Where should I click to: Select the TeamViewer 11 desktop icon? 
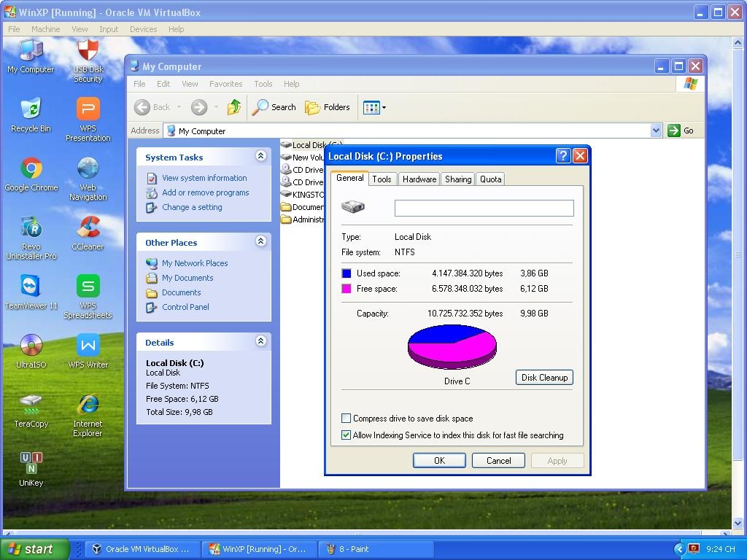click(x=31, y=287)
